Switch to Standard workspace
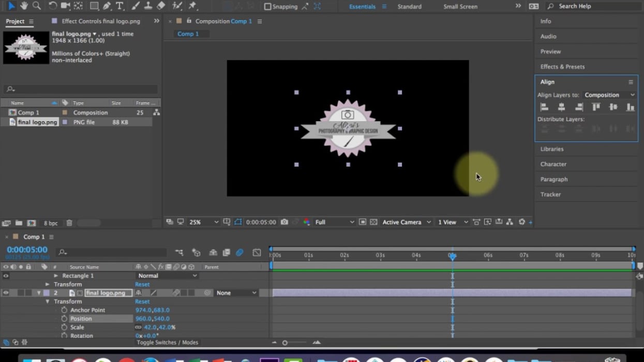Screen dimensions: 644x362 409,7
